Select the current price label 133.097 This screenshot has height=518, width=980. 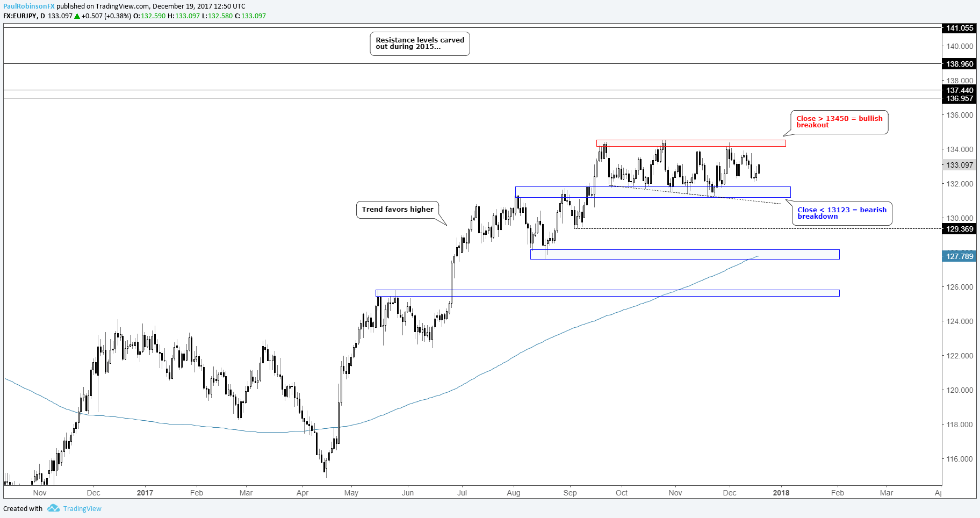(960, 165)
